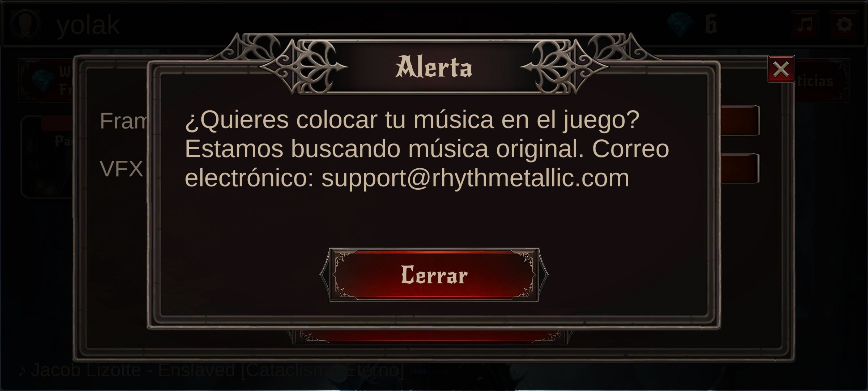This screenshot has height=391, width=868.
Task: Click the Alerta title banner
Action: pyautogui.click(x=434, y=67)
